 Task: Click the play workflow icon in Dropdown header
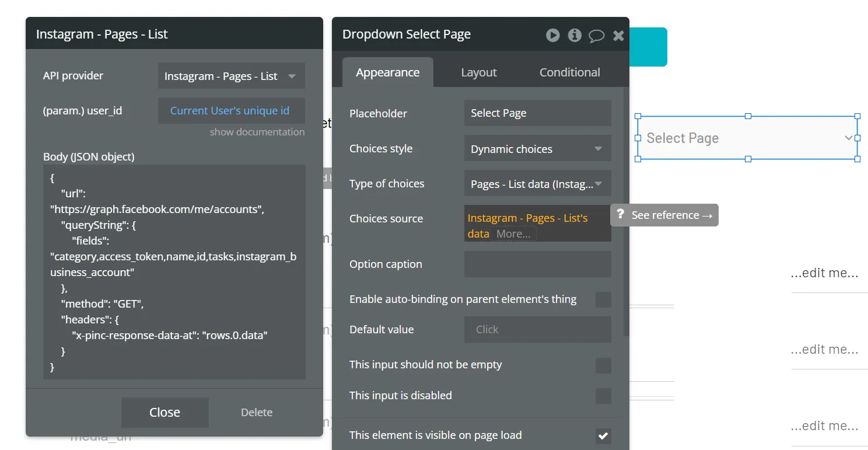coord(552,35)
